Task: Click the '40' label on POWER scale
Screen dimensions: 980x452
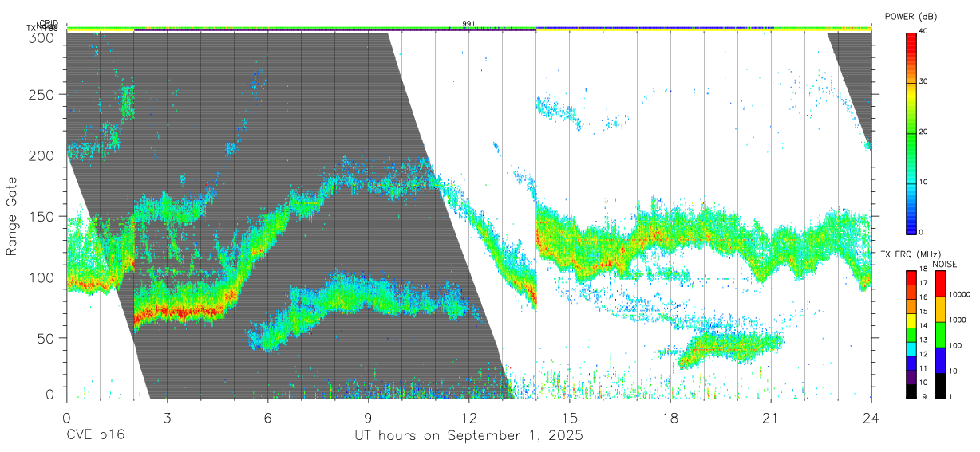Action: pos(923,32)
